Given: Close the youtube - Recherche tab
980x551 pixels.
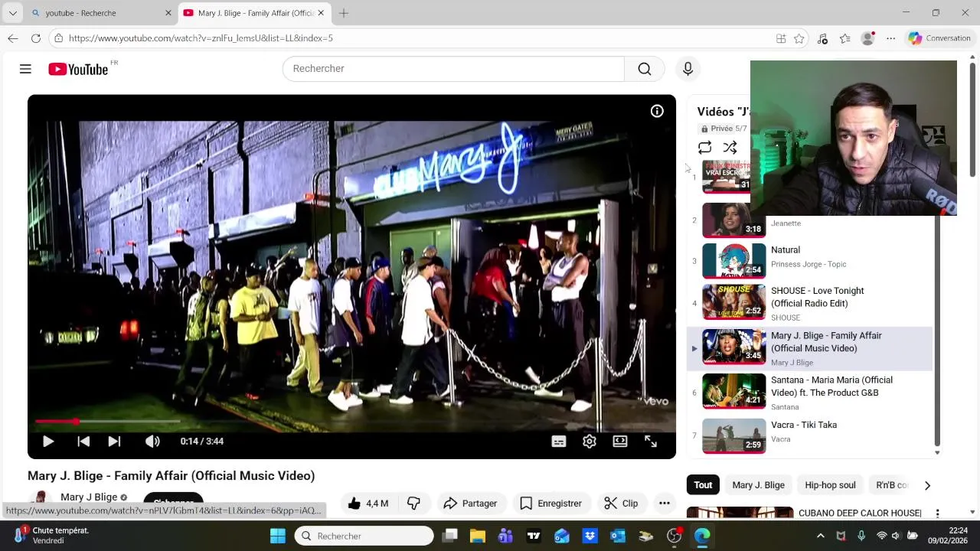Looking at the screenshot, I should point(168,13).
